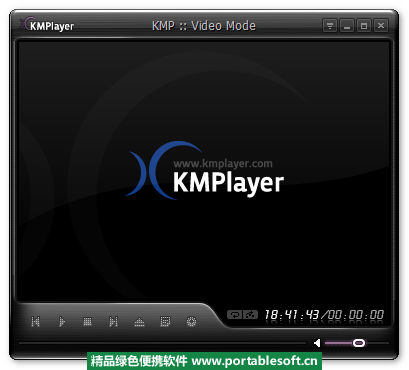Toggle the shuffle mode indicator
409x370 pixels.
[250, 314]
